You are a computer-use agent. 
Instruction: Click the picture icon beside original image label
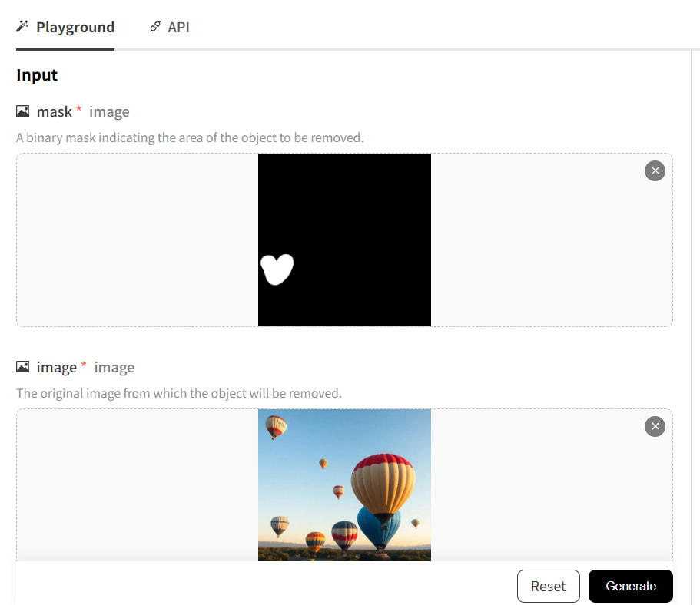tap(23, 368)
